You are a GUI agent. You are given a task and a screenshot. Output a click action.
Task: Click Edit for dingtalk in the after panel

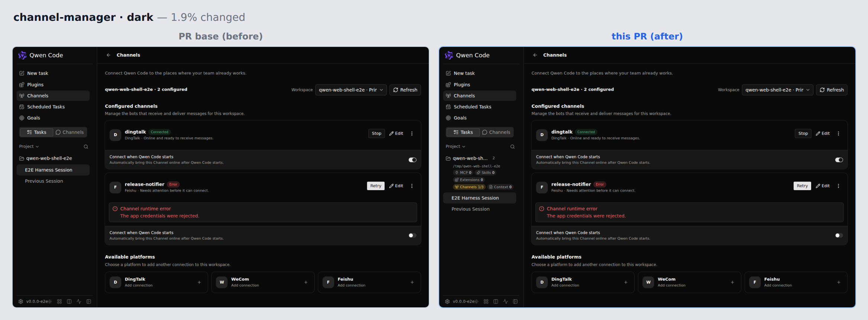click(x=823, y=134)
